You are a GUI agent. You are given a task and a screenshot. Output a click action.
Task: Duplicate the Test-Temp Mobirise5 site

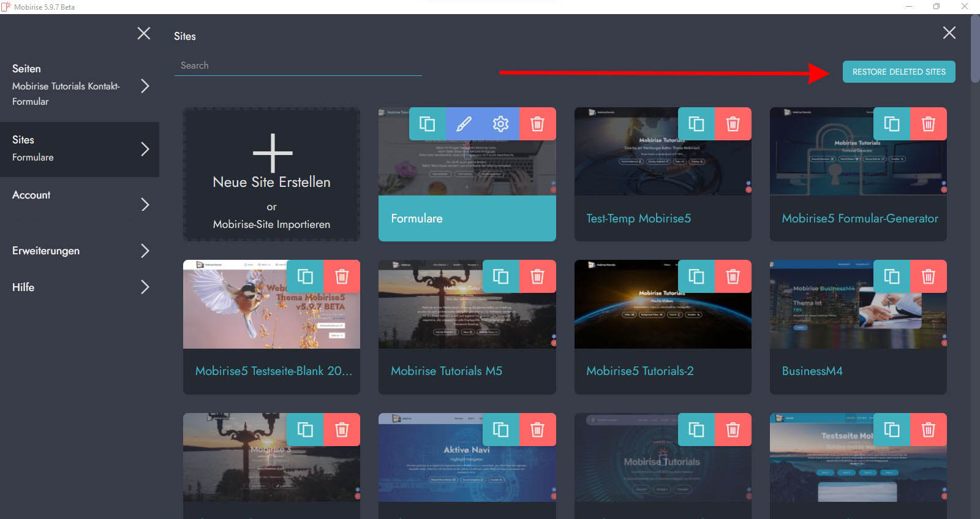pyautogui.click(x=696, y=124)
